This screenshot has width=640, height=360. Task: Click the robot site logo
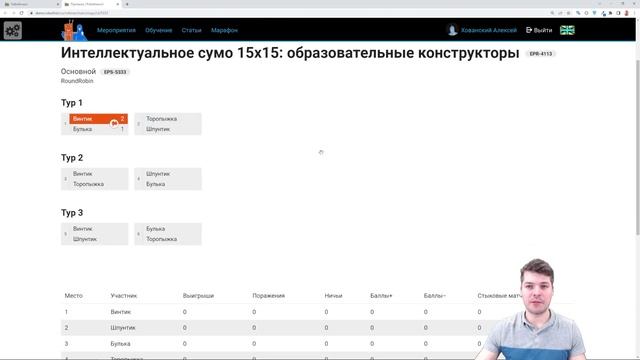click(74, 30)
